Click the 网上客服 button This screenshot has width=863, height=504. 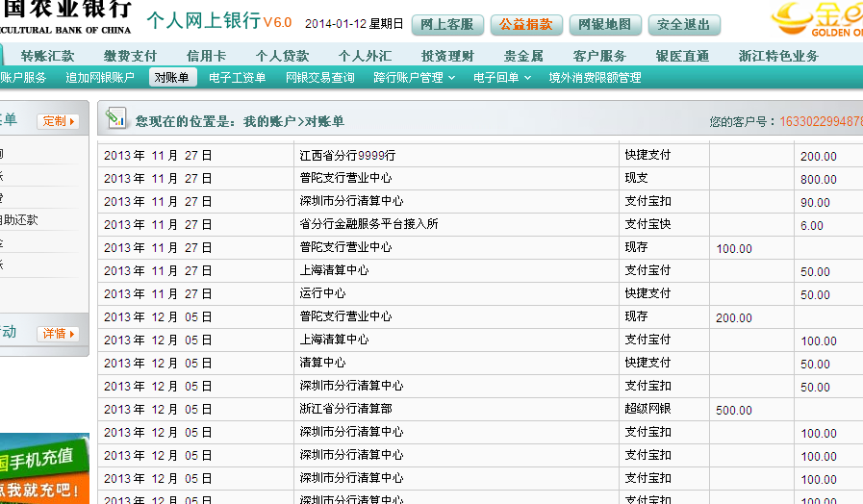(x=447, y=24)
